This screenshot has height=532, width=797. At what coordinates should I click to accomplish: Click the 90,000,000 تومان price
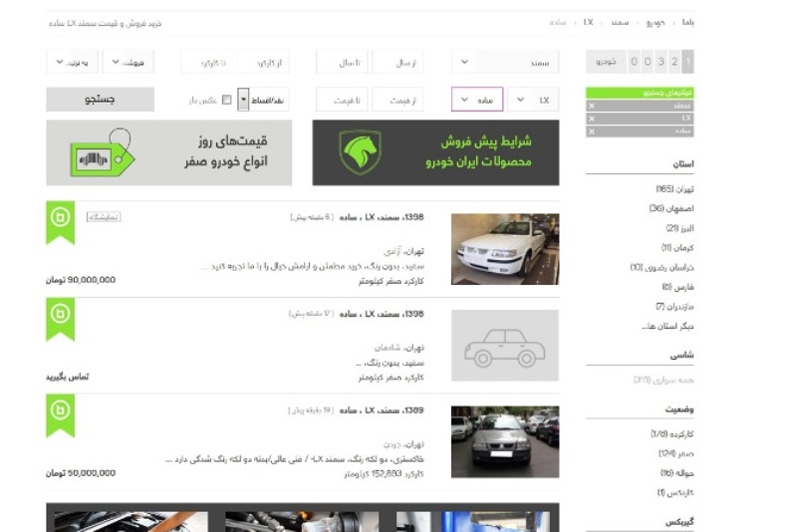click(x=81, y=280)
